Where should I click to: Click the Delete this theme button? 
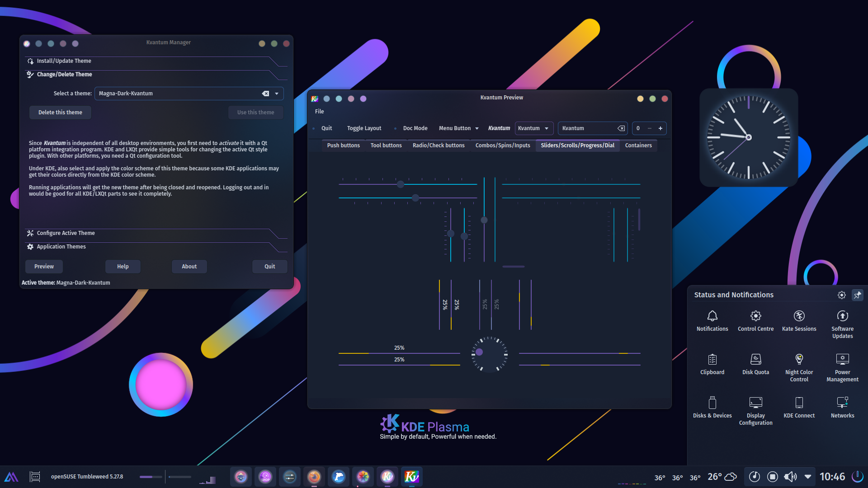[x=60, y=113]
